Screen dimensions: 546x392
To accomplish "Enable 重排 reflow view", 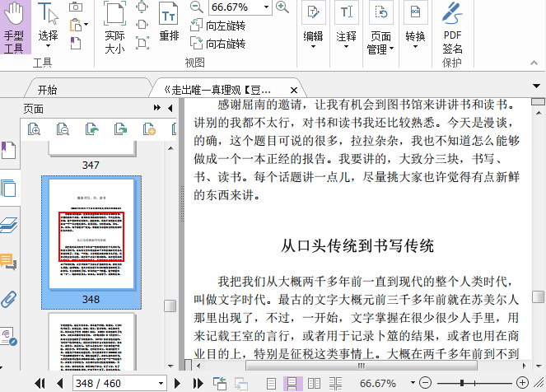I will pyautogui.click(x=169, y=21).
